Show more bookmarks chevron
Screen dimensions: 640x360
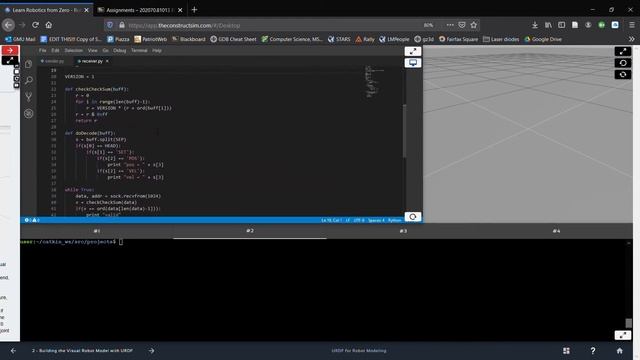click(632, 39)
